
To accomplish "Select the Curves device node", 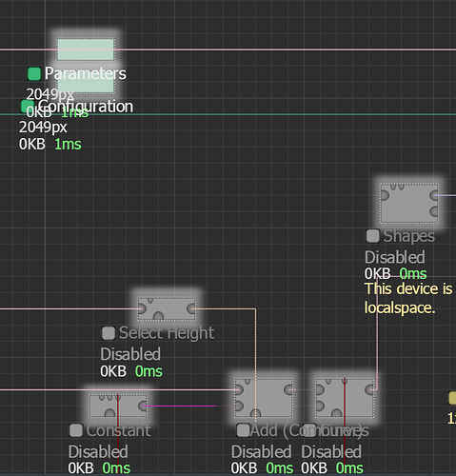I will point(345,398).
